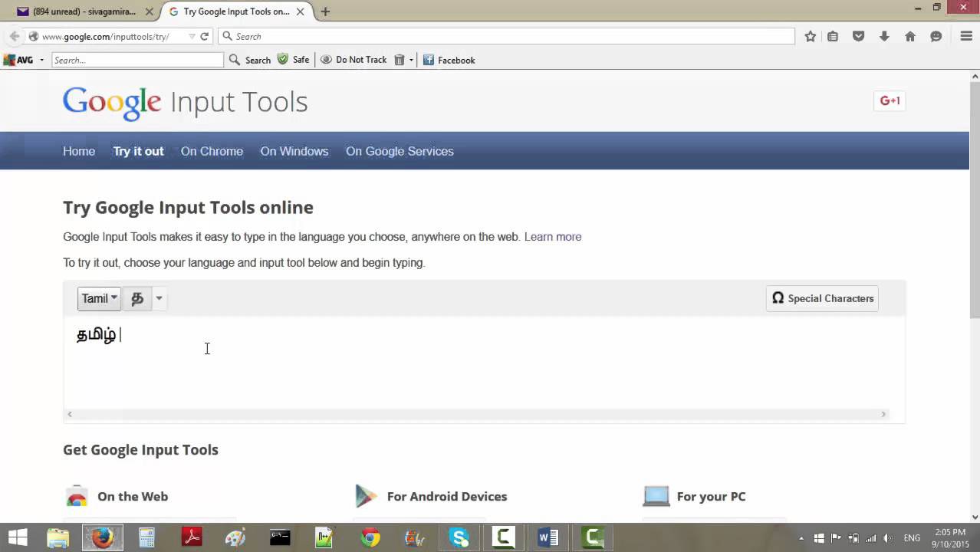
Task: Open the Special Characters button
Action: pyautogui.click(x=822, y=298)
